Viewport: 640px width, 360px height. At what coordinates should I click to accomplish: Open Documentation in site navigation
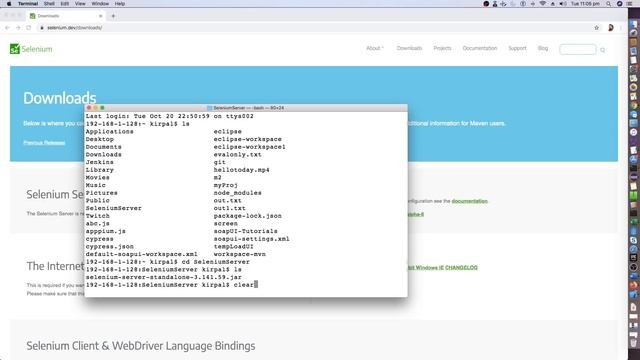(480, 48)
